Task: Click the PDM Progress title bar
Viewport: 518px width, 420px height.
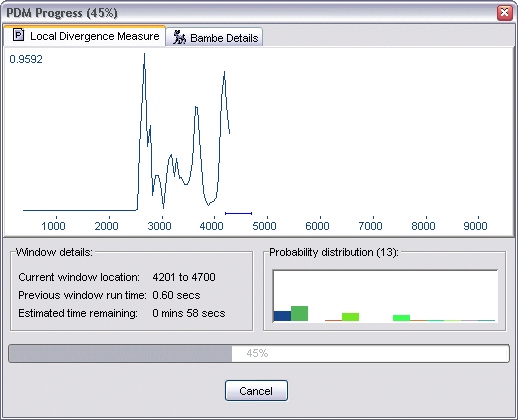Action: tap(250, 13)
